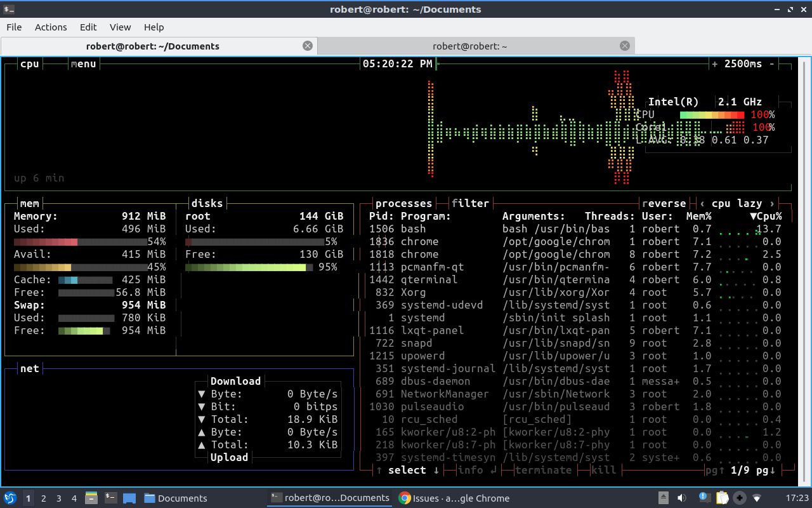Click the volume icon in the system tray
Screen dimensions: 812x508
pyautogui.click(x=682, y=498)
